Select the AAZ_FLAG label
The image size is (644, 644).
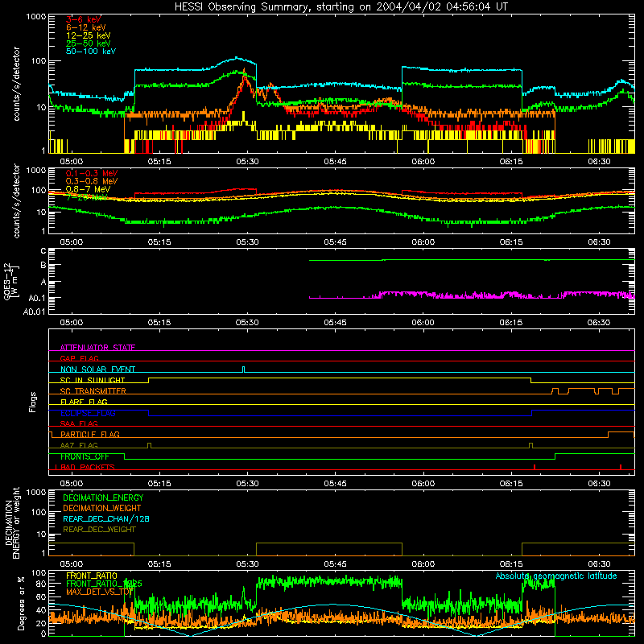pos(79,445)
